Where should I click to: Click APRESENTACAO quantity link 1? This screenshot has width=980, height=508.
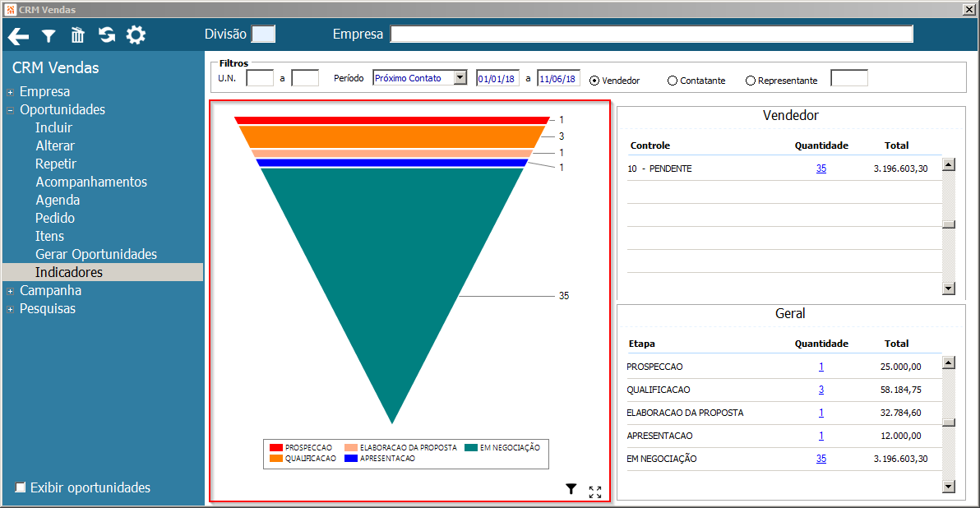pos(821,436)
